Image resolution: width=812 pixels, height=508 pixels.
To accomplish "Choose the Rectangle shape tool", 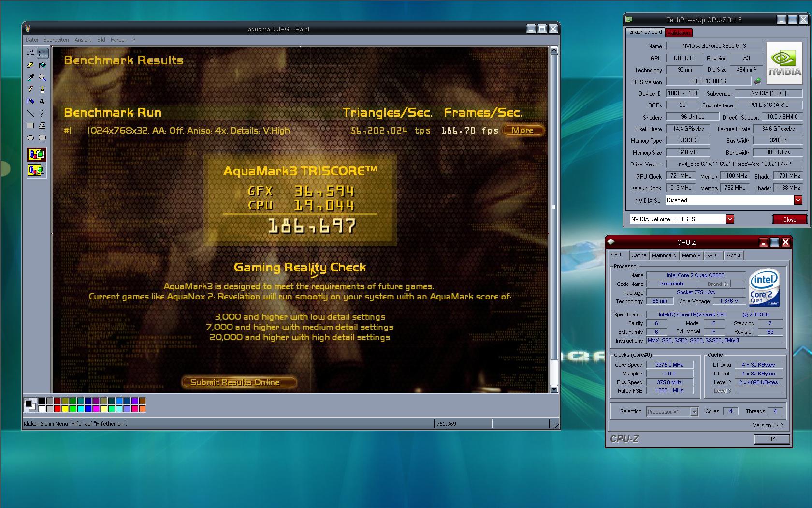I will coord(30,125).
